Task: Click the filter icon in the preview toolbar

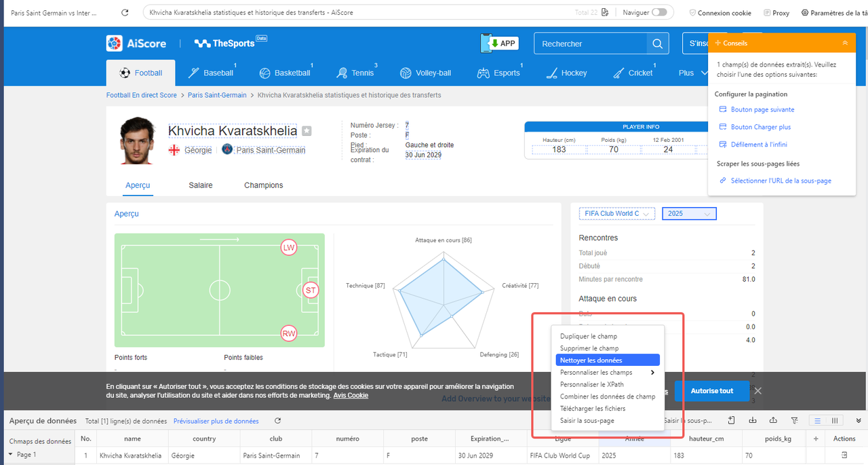Action: pos(795,421)
